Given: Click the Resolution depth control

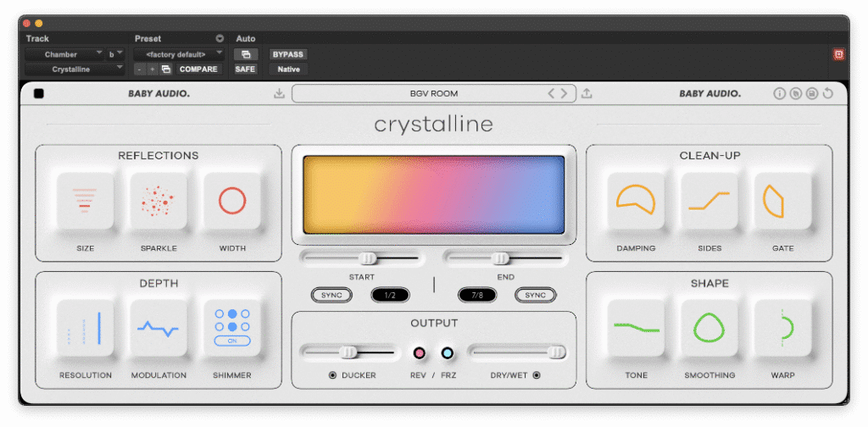Looking at the screenshot, I should (x=86, y=329).
